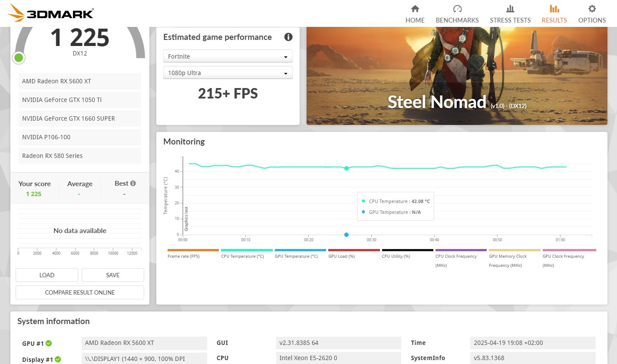This screenshot has width=617, height=364.
Task: Open the Home tab
Action: click(x=415, y=14)
